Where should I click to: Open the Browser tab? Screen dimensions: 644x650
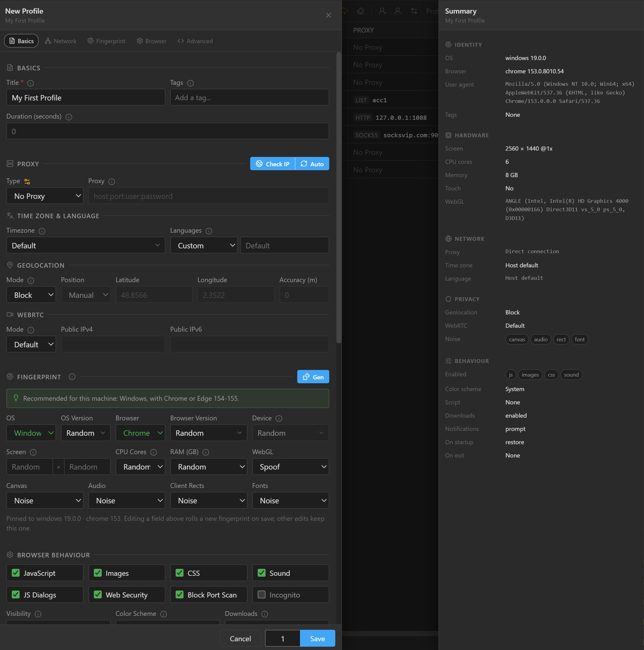pos(152,41)
